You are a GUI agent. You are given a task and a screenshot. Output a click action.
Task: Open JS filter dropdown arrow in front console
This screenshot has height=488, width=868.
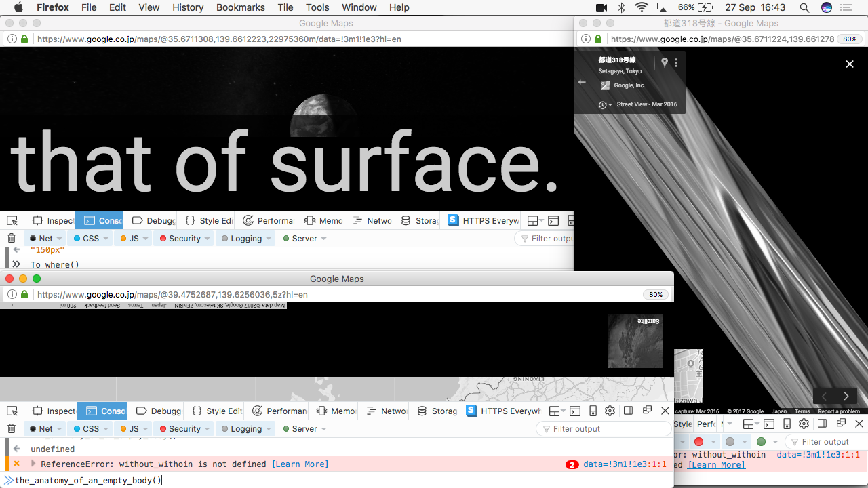point(146,429)
